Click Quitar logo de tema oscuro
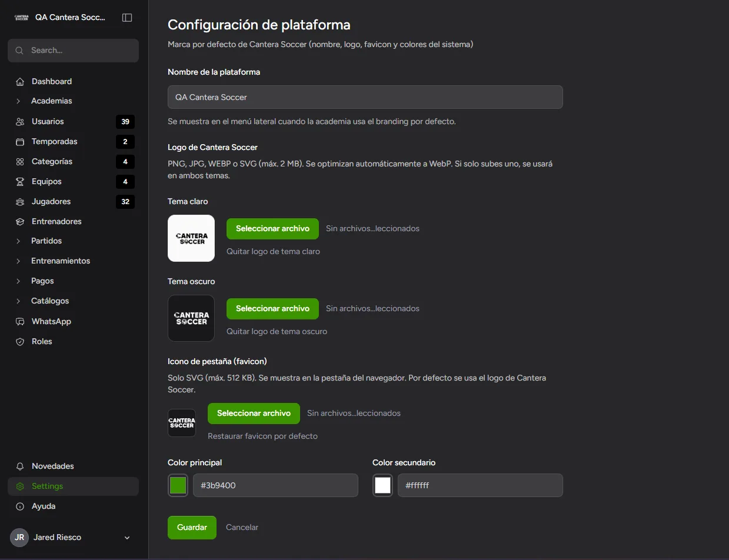 pos(277,332)
